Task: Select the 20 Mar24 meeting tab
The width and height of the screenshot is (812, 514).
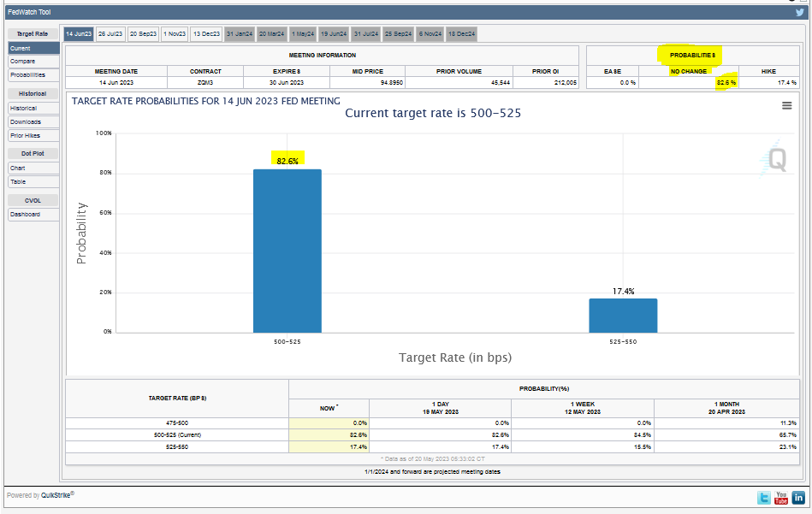Action: [271, 34]
